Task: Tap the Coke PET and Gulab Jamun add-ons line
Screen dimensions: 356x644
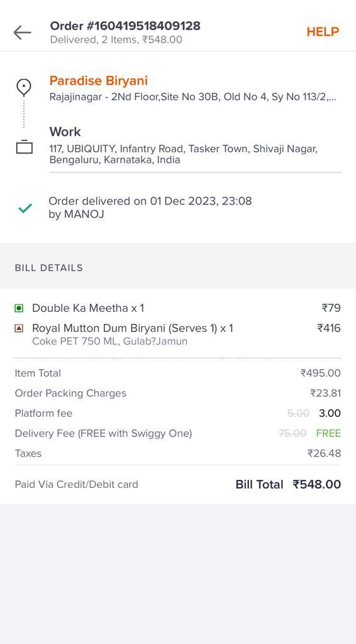Action: click(x=109, y=341)
